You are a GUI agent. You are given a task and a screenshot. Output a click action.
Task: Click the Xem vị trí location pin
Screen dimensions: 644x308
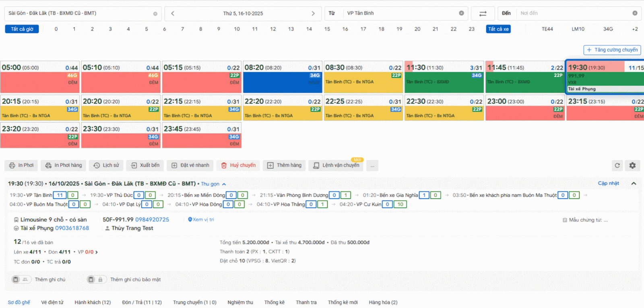190,220
